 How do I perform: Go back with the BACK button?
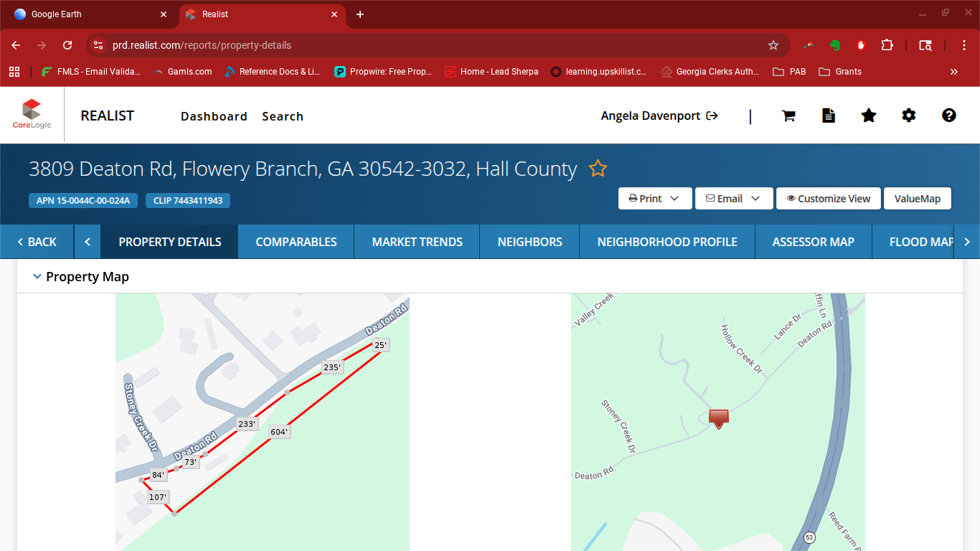(x=37, y=242)
